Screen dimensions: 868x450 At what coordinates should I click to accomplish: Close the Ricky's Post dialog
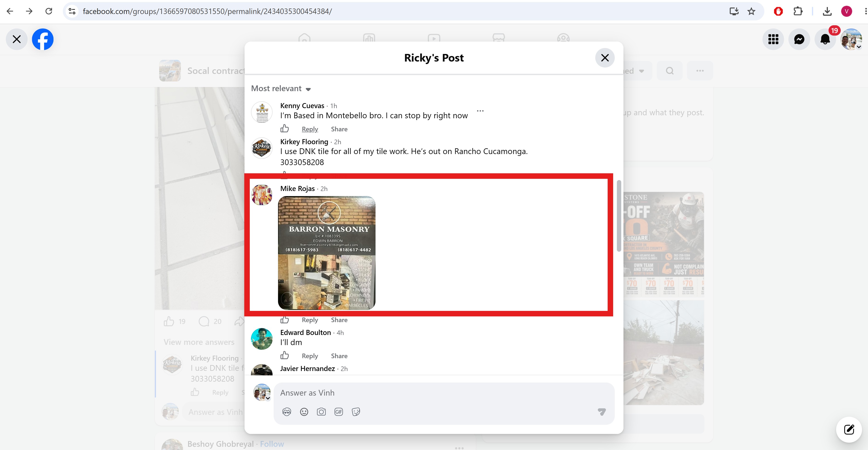coord(605,58)
